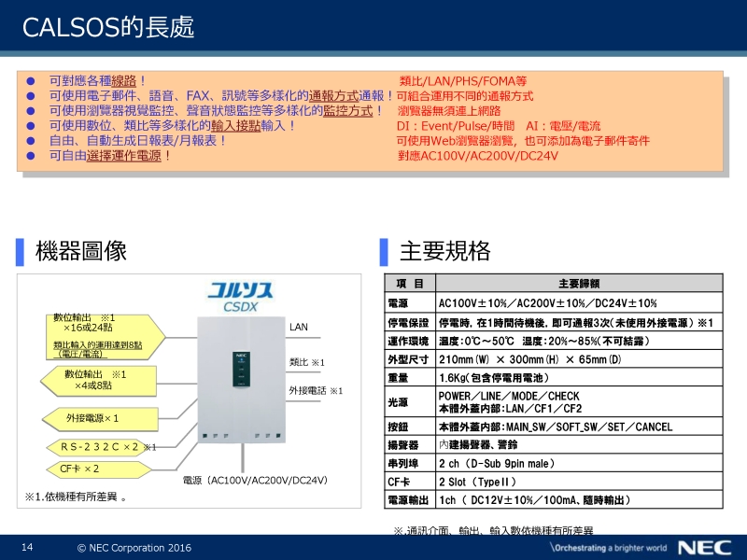Click the 項目 table header cell
This screenshot has width=747, height=560.
[x=410, y=284]
